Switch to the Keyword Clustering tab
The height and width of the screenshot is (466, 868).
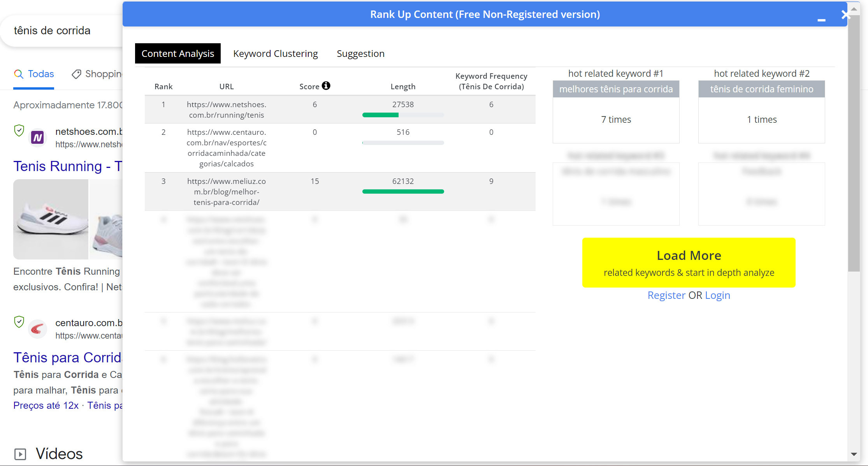275,53
